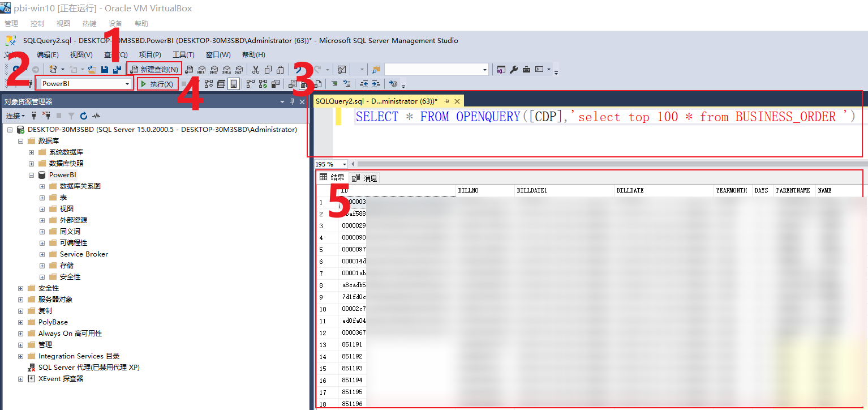Pin the SQLQuery2.sql tab

point(446,101)
